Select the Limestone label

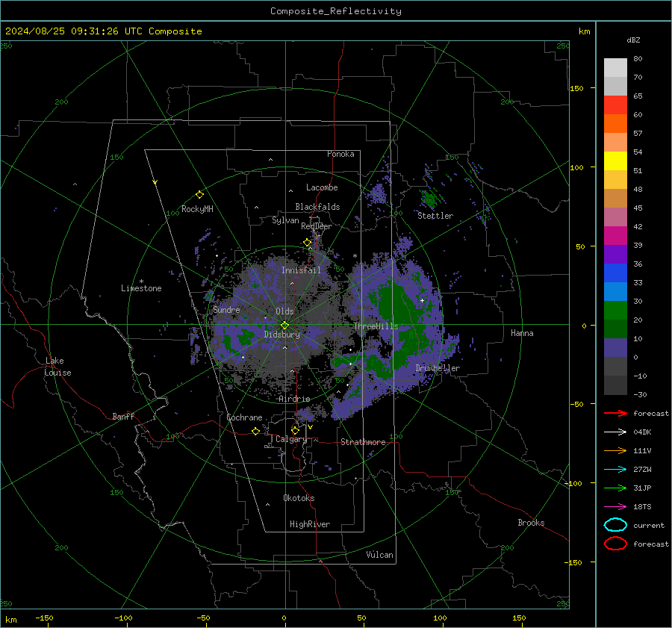(x=141, y=288)
